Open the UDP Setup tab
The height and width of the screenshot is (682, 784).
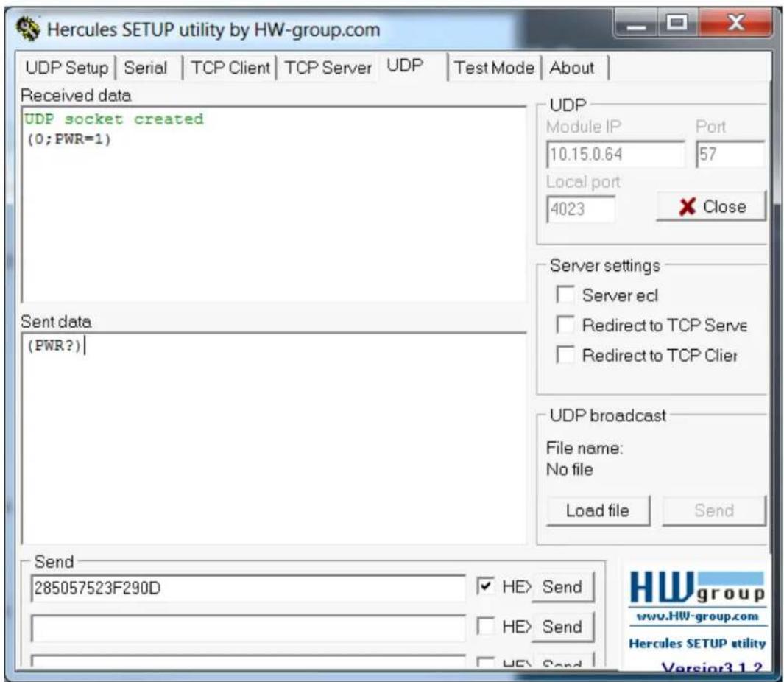click(x=66, y=68)
